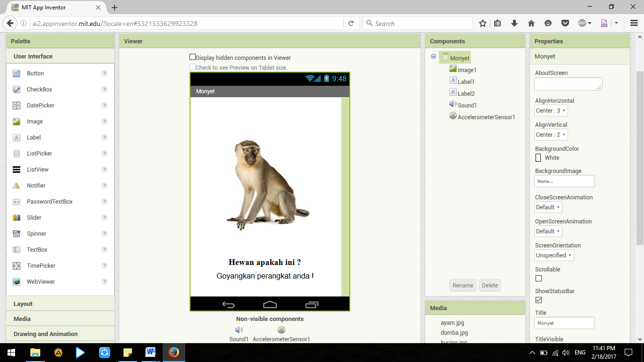Choose the Notifier warning icon in Palette
644x362 pixels.
point(17,186)
